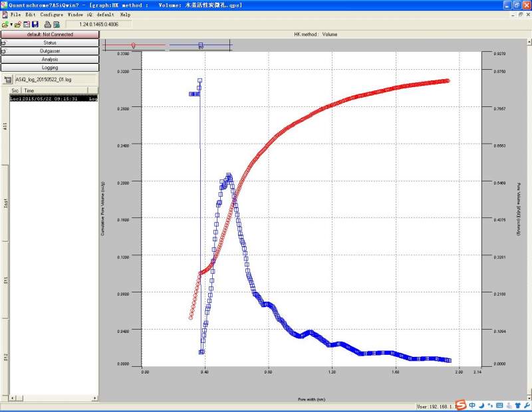Save file with the floppy disk icon
Screen dimensions: 532x412
35,25
